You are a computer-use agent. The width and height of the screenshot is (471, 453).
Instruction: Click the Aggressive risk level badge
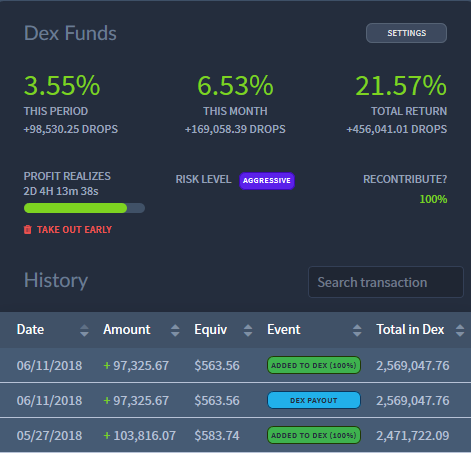coord(267,181)
